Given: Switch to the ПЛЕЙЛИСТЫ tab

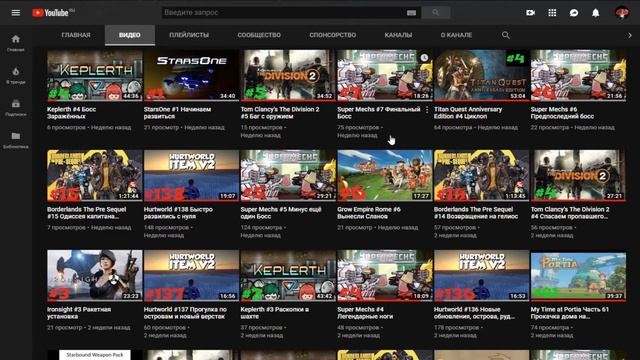Looking at the screenshot, I should point(189,35).
